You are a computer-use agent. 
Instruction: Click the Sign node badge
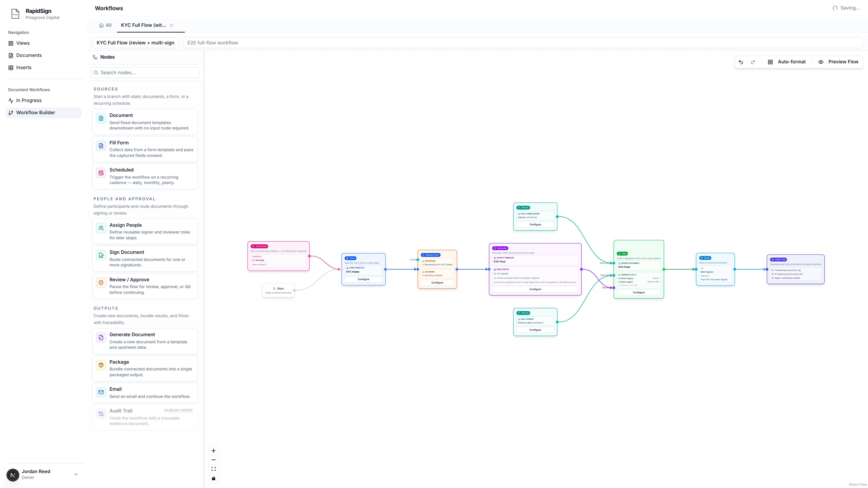(x=622, y=254)
